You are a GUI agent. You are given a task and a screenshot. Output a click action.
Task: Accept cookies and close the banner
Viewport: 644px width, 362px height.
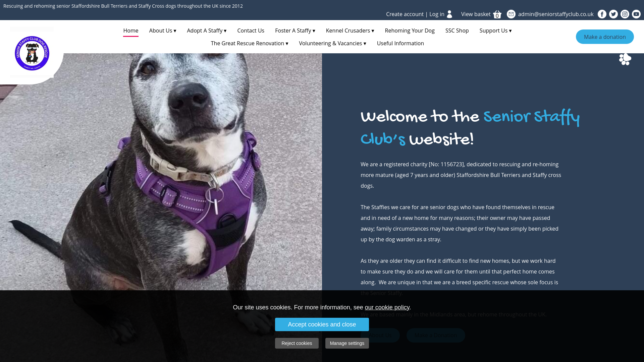[x=322, y=324]
